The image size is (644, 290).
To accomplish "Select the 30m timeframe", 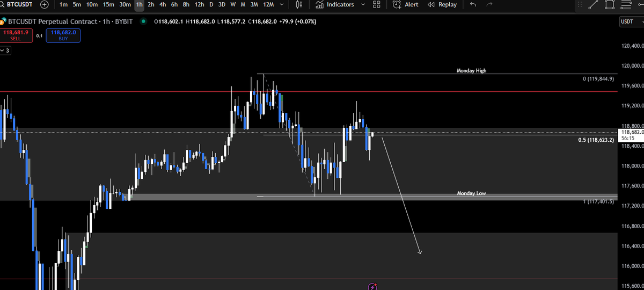I will 125,4.
